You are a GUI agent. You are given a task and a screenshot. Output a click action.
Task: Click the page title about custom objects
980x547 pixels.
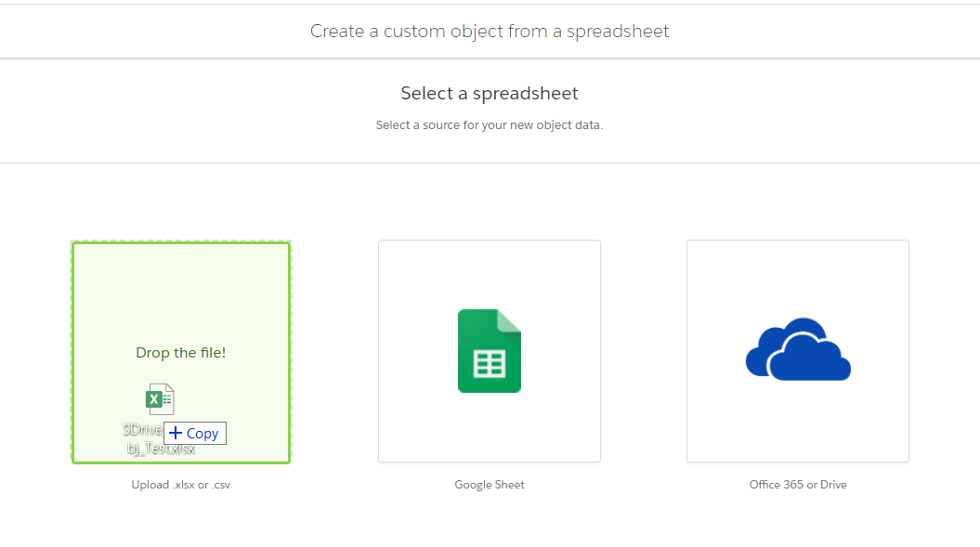click(x=489, y=31)
